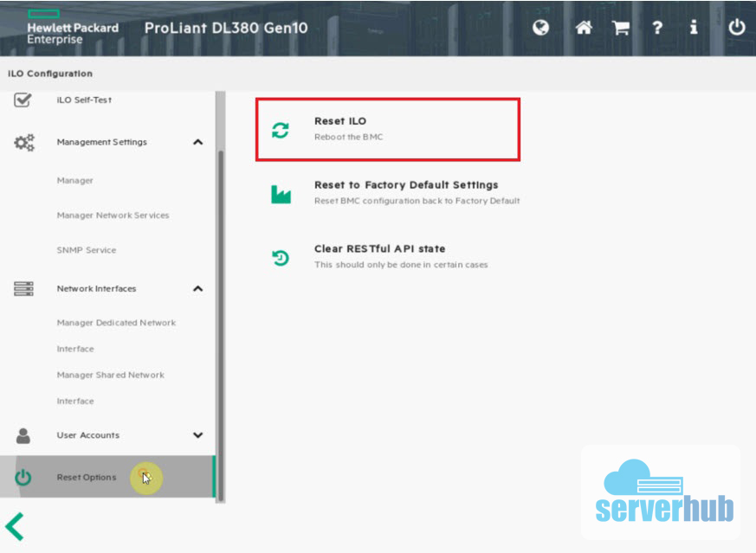
Task: Click Reset to Factory Default Settings
Action: point(405,185)
